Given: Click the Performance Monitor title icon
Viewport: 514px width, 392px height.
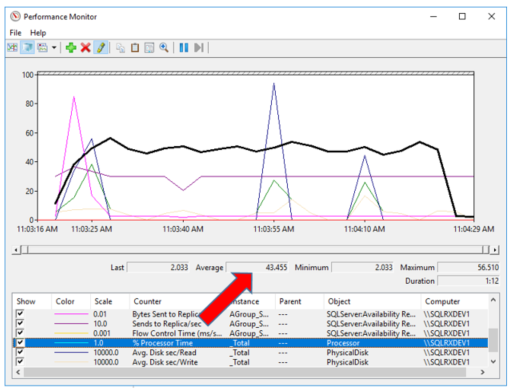Looking at the screenshot, I should (x=15, y=16).
